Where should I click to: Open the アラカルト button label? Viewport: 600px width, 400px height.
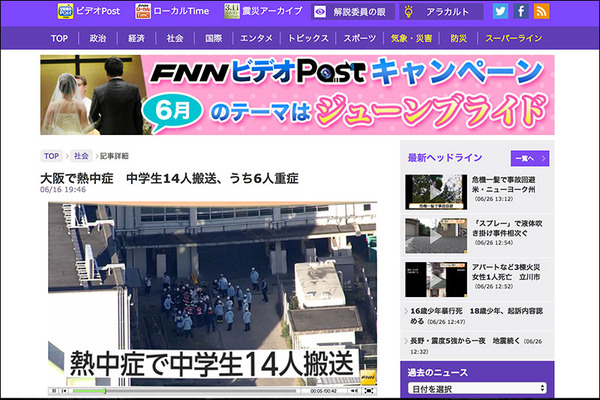(x=448, y=12)
